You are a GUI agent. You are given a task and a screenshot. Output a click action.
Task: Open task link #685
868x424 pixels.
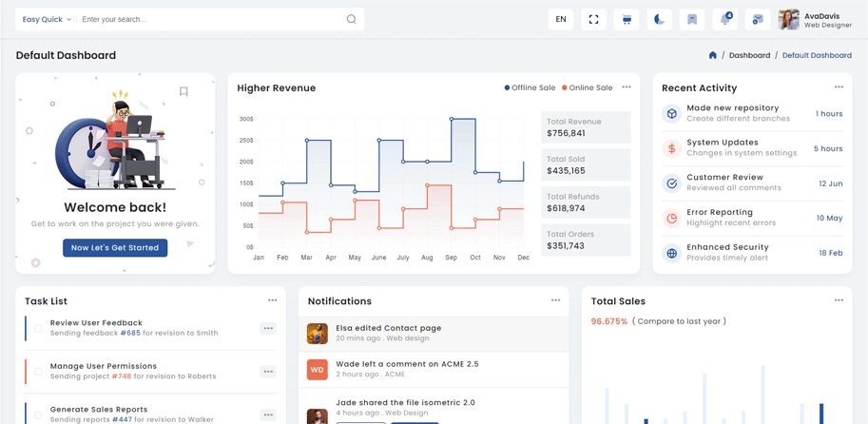click(x=130, y=333)
